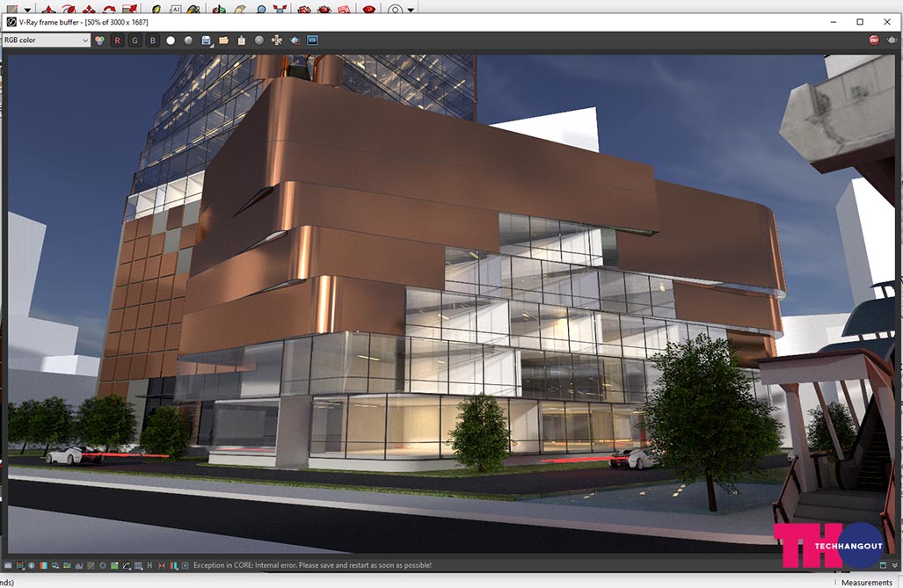Toggle the green (G) channel view
903x588 pixels.
click(135, 40)
